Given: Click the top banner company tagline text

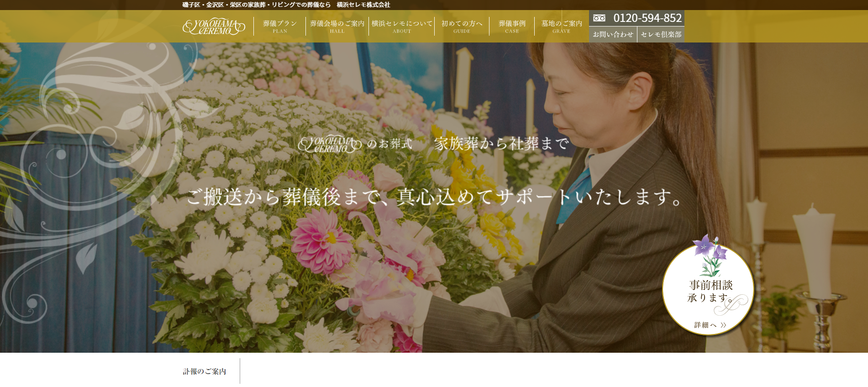Looking at the screenshot, I should pyautogui.click(x=286, y=5).
